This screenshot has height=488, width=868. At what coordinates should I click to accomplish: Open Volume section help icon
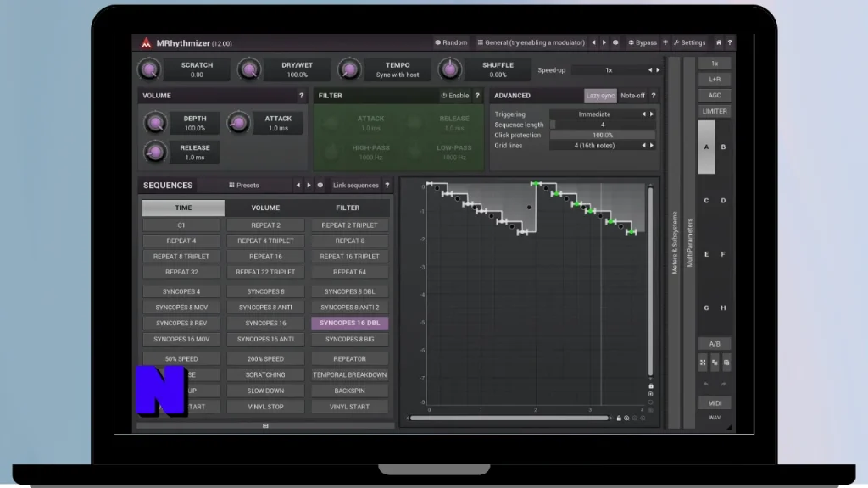tap(301, 96)
